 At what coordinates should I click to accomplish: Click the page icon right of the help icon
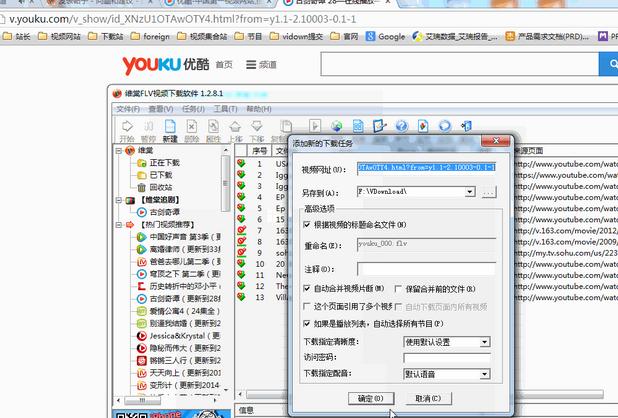[x=423, y=126]
